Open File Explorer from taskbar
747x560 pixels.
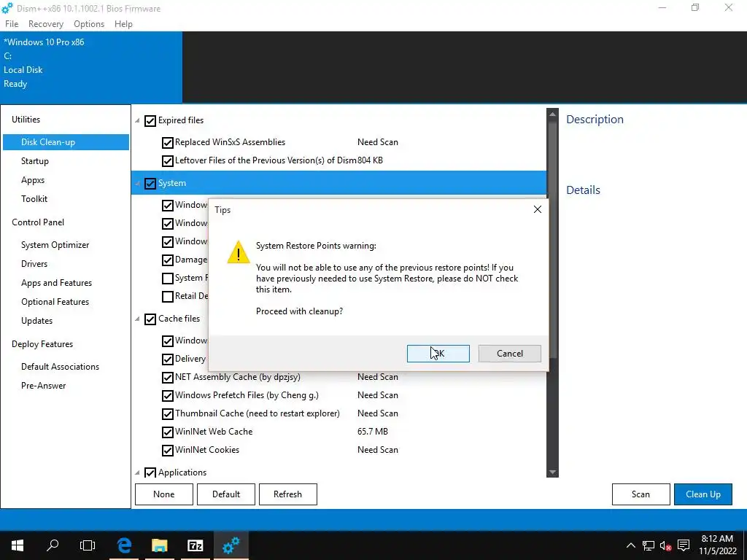click(160, 545)
